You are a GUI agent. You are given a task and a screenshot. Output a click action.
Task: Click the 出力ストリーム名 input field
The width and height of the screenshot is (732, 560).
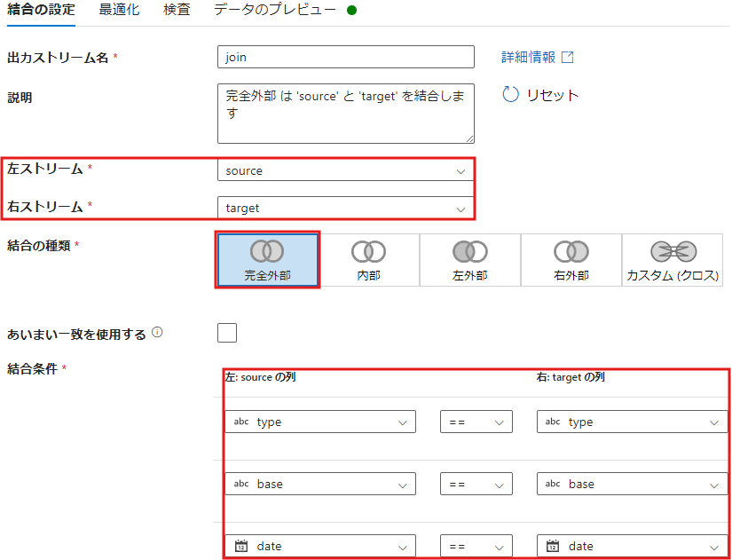(345, 57)
